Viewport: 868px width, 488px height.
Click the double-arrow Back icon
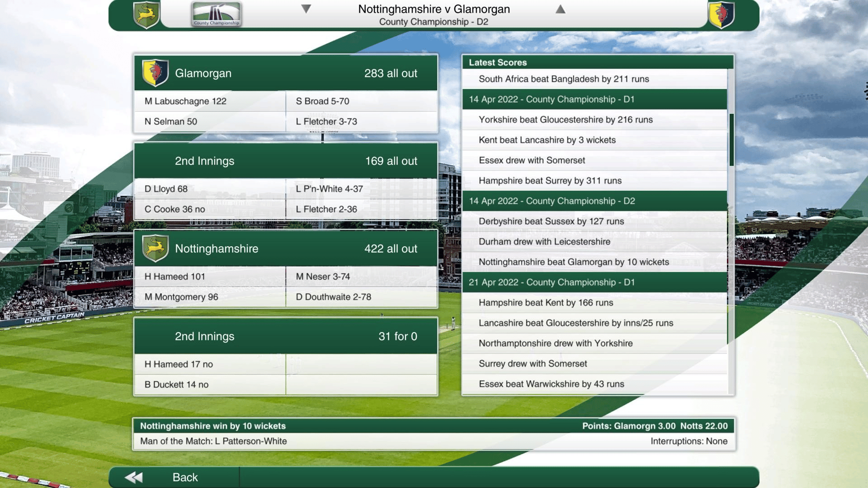click(x=134, y=477)
